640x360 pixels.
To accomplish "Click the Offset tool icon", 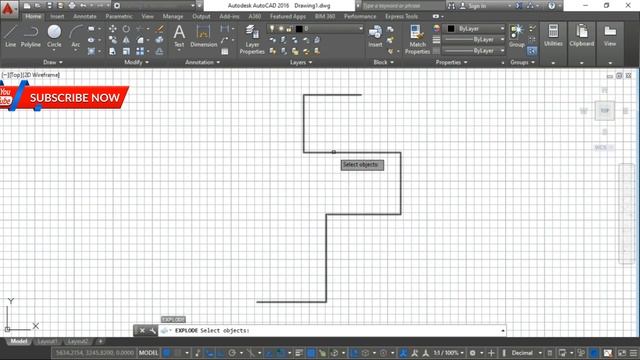I will 160,51.
